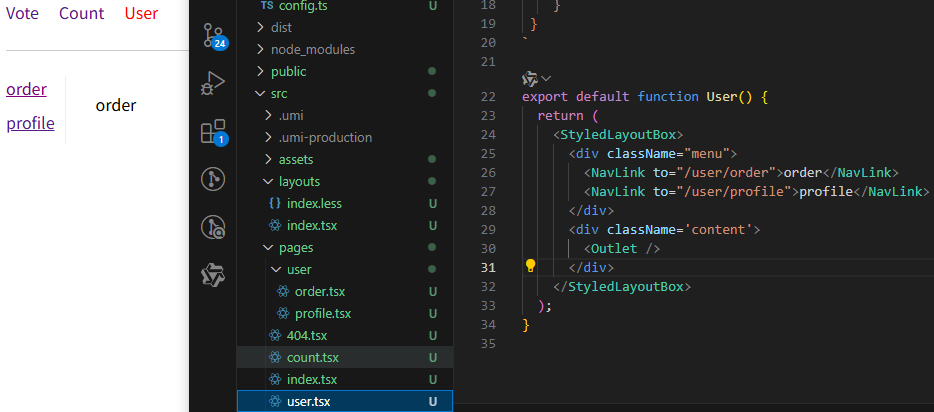
Task: Open the chevron dropdown next to the code lens icon
Action: pos(546,78)
